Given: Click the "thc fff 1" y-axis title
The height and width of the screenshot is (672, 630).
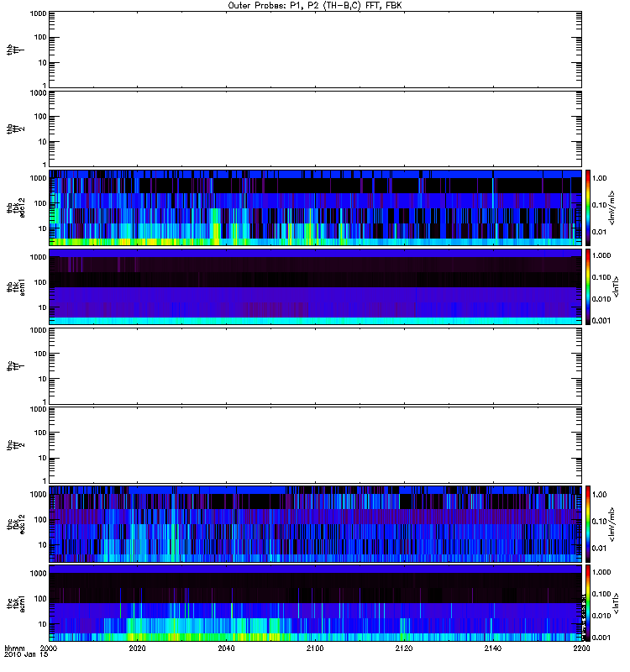Looking at the screenshot, I should tap(15, 366).
